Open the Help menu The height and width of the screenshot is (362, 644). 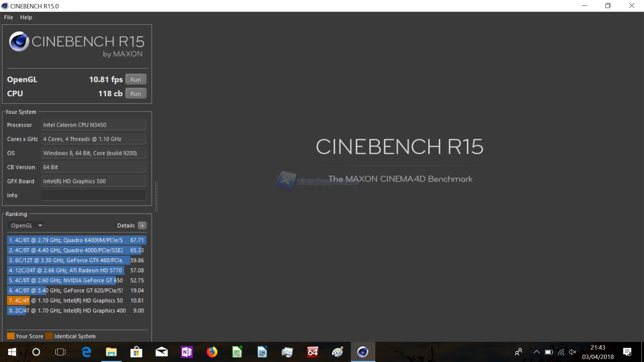pyautogui.click(x=26, y=17)
